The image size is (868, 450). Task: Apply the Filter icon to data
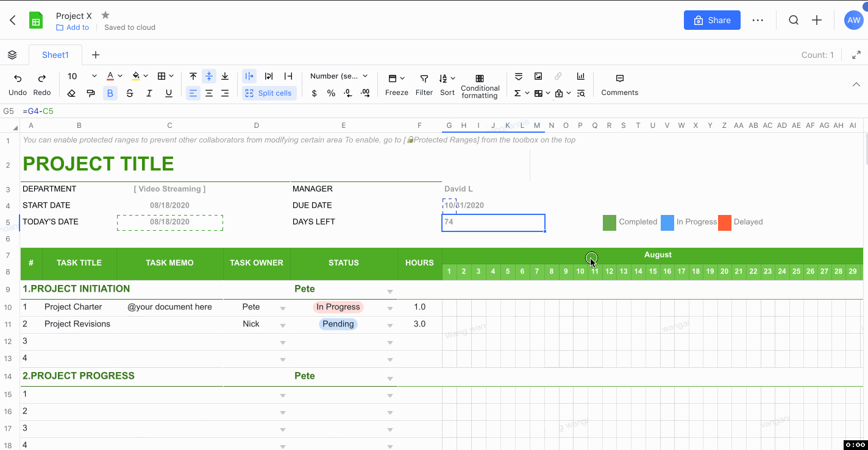(x=424, y=79)
